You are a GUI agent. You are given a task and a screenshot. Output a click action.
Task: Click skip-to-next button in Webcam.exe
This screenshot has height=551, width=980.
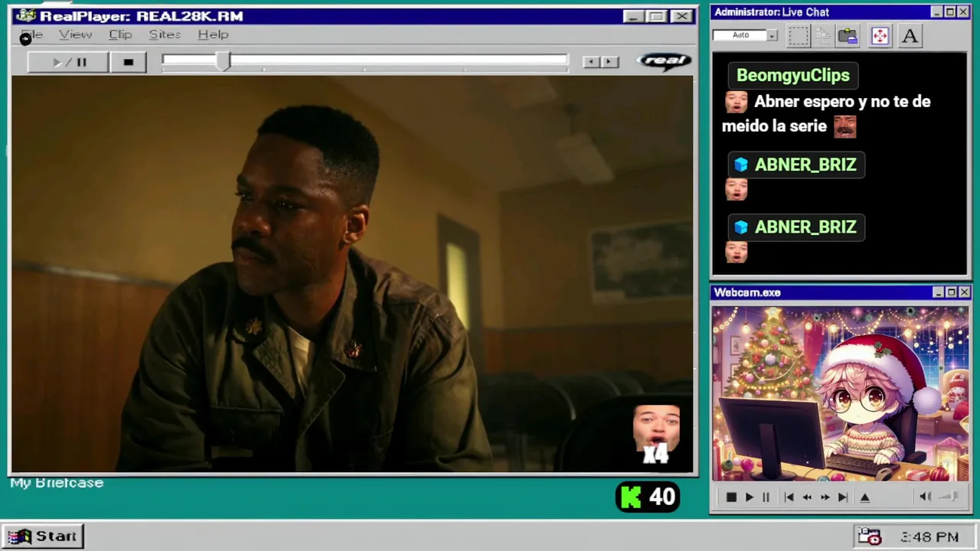click(842, 497)
